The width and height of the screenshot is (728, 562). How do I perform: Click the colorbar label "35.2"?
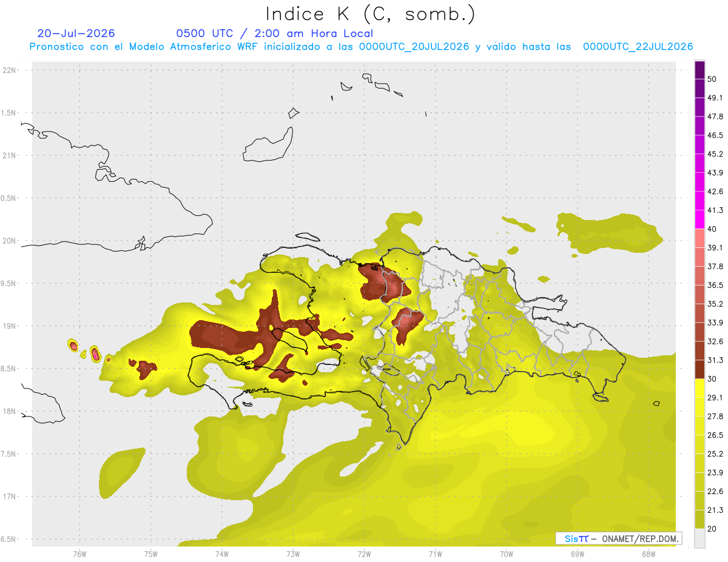click(715, 304)
